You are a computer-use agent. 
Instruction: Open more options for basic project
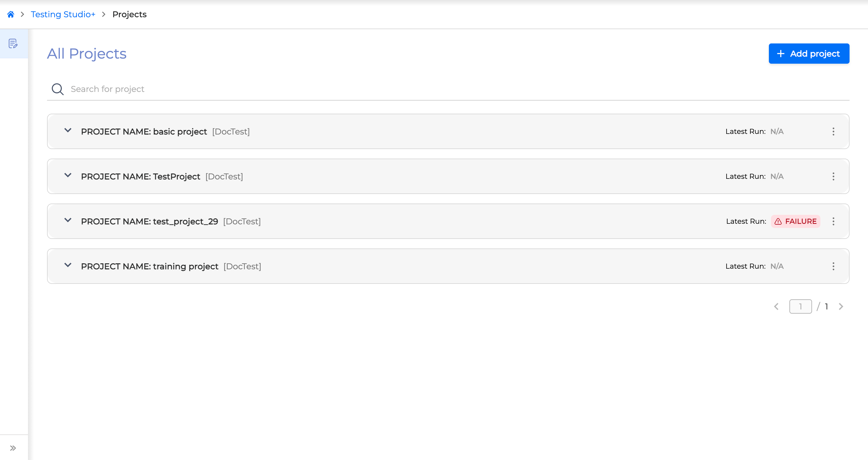point(833,132)
